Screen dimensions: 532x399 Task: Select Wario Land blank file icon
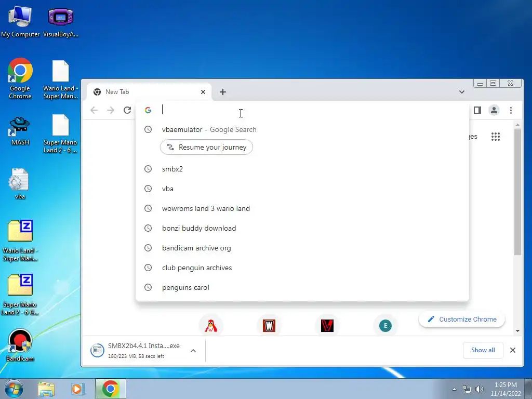click(x=61, y=79)
